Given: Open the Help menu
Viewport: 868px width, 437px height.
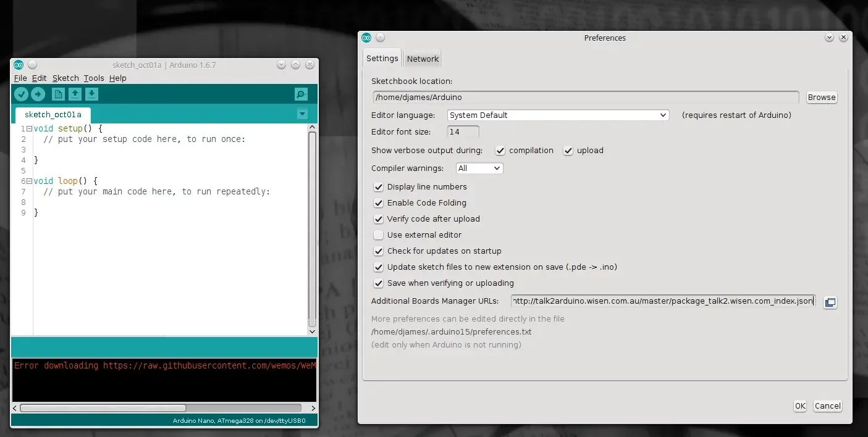Looking at the screenshot, I should (x=118, y=78).
